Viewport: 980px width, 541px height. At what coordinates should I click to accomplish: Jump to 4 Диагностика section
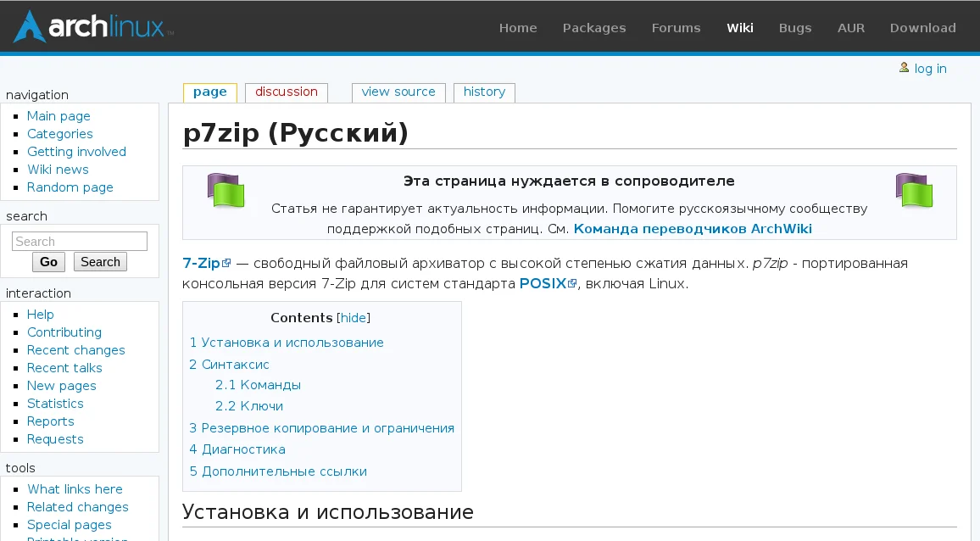click(x=237, y=449)
